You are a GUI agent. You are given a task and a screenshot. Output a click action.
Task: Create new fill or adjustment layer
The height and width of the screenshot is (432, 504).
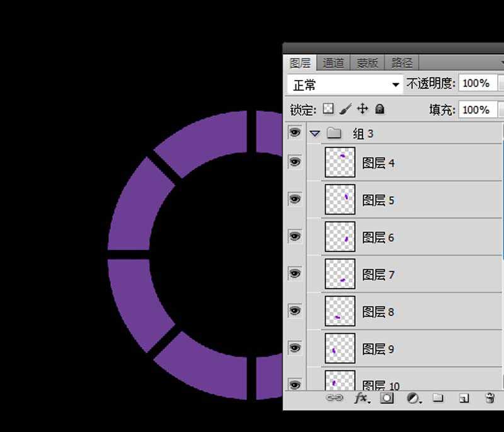click(x=413, y=398)
